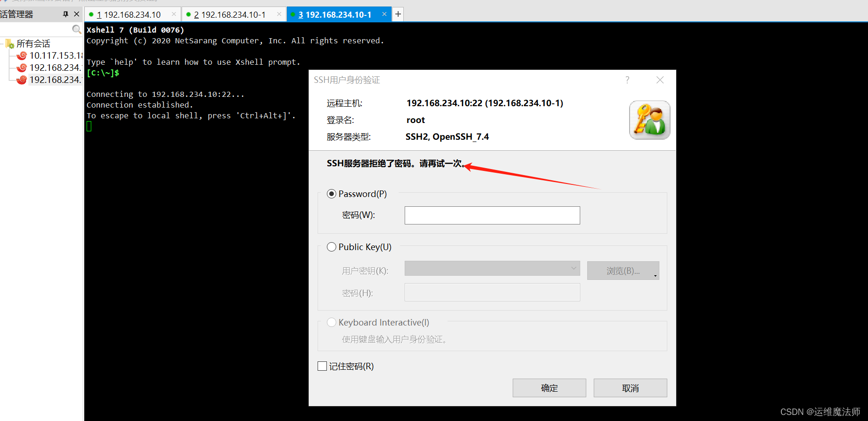Tick the 记住密码(R) checkbox
Screen dimensions: 868x421
click(322, 366)
